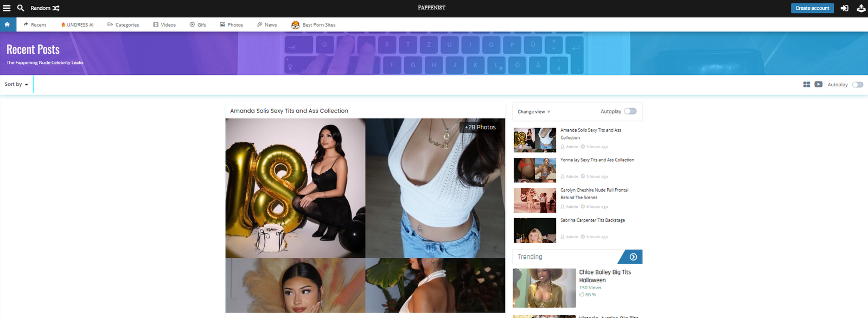Select the Recent menu item
This screenshot has width=868, height=318.
(x=35, y=25)
